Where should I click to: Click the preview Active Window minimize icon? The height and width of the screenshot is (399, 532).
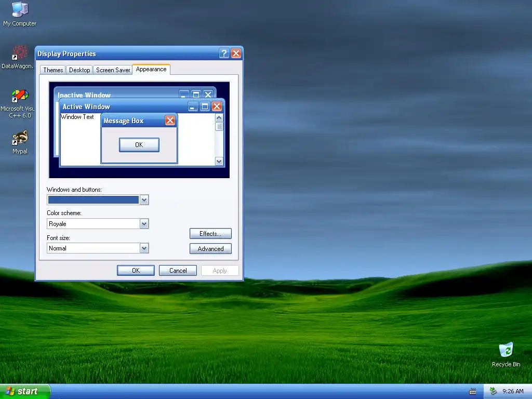coord(193,107)
